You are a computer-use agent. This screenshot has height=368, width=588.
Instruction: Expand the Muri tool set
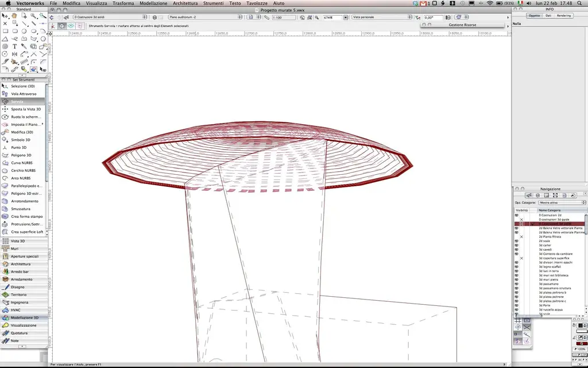(24, 248)
